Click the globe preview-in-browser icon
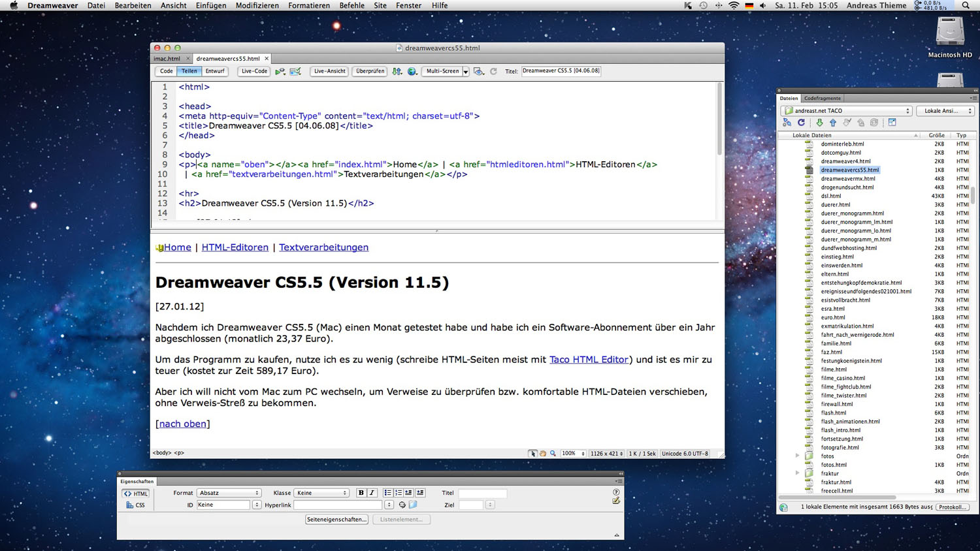Image resolution: width=980 pixels, height=551 pixels. coord(412,71)
